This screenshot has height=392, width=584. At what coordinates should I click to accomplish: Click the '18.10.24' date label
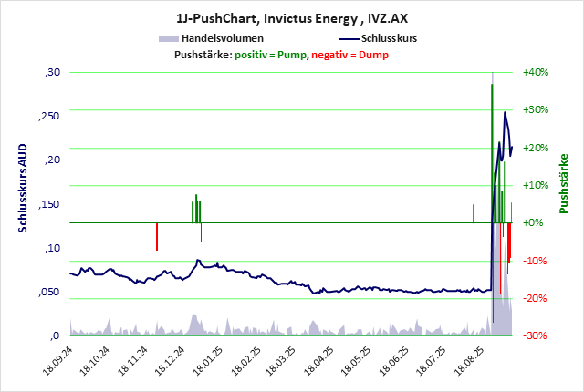[x=95, y=361]
